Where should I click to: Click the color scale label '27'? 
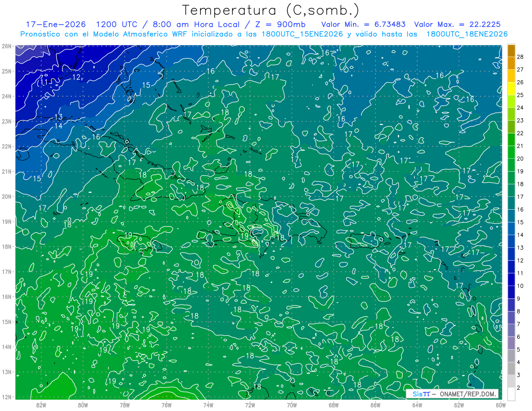[x=520, y=70]
